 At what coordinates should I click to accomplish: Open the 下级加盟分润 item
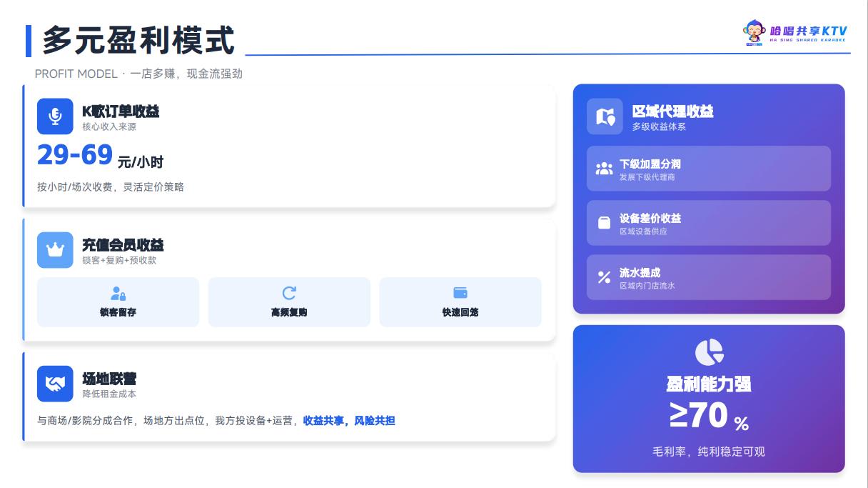coord(709,169)
